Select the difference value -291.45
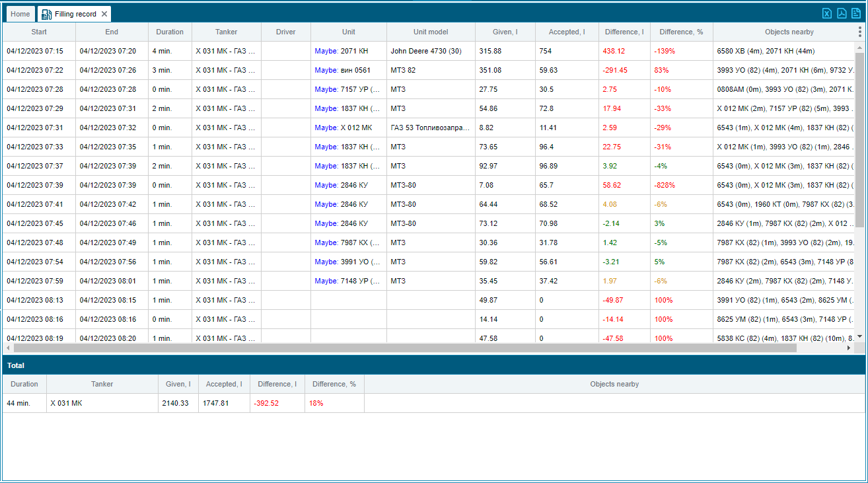Screen dimensions: 868x483 (x=615, y=70)
